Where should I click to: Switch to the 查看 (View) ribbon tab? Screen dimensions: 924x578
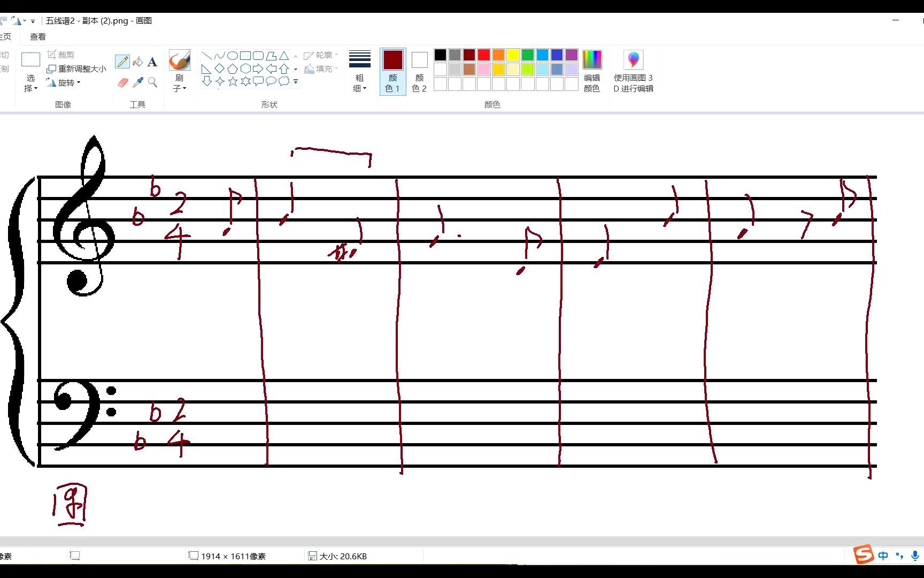(38, 37)
